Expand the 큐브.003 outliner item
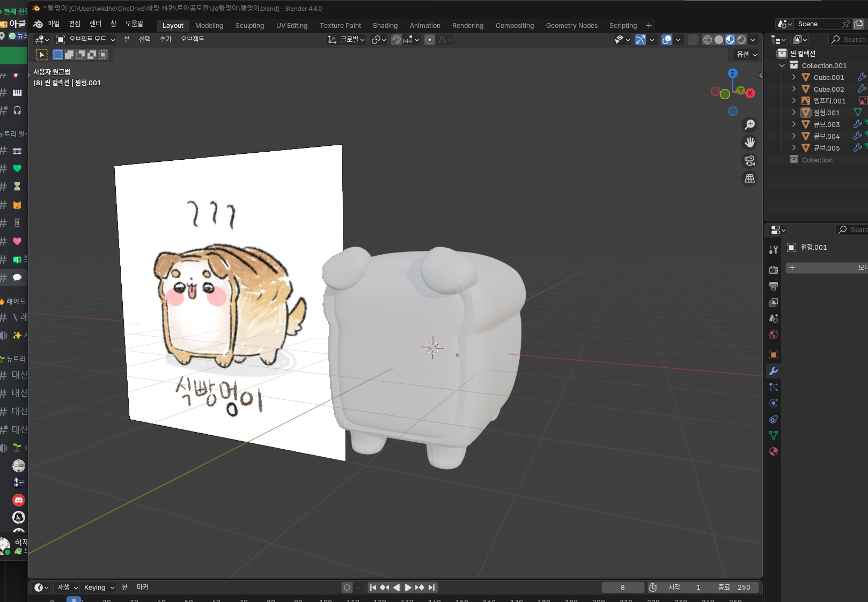Screen dimensions: 868x602 click(x=794, y=124)
